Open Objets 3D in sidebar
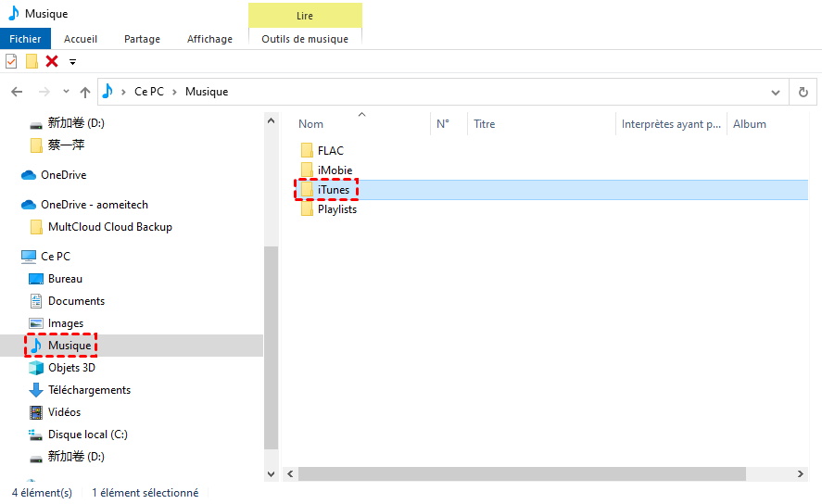 tap(71, 368)
